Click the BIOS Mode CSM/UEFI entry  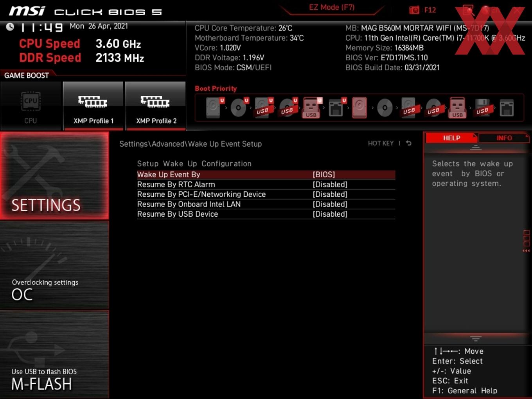tap(233, 68)
